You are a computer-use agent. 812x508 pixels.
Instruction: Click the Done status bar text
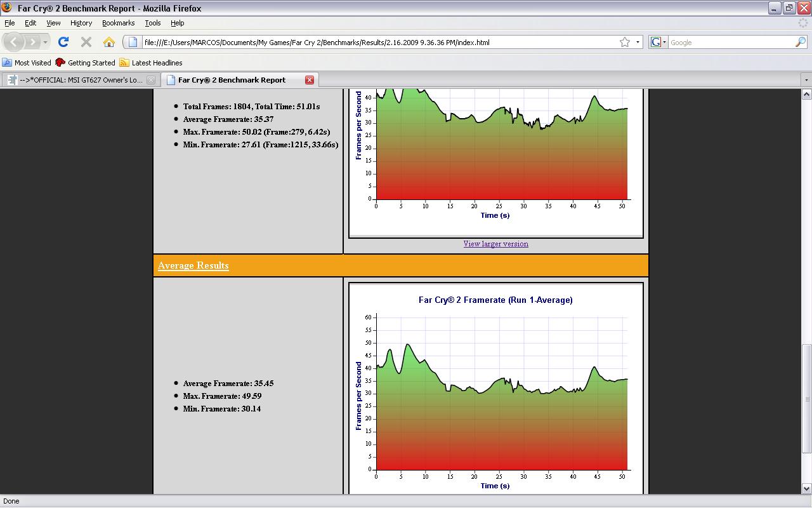pos(11,501)
